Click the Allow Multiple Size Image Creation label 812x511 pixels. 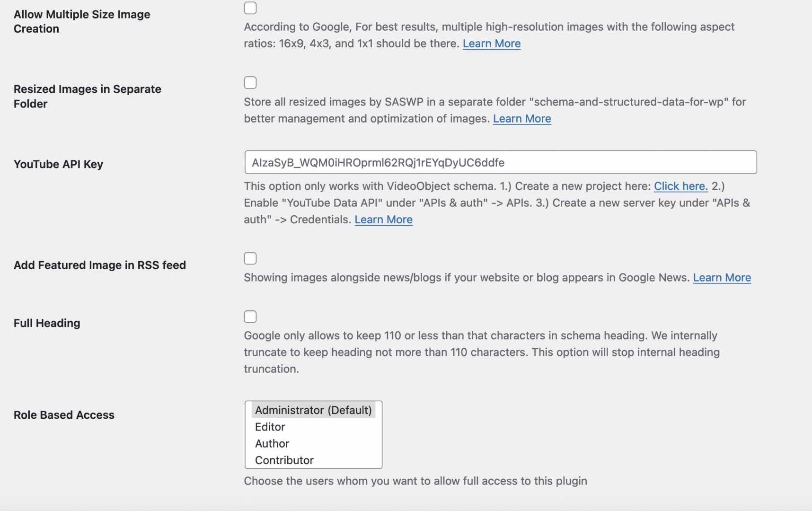click(82, 21)
